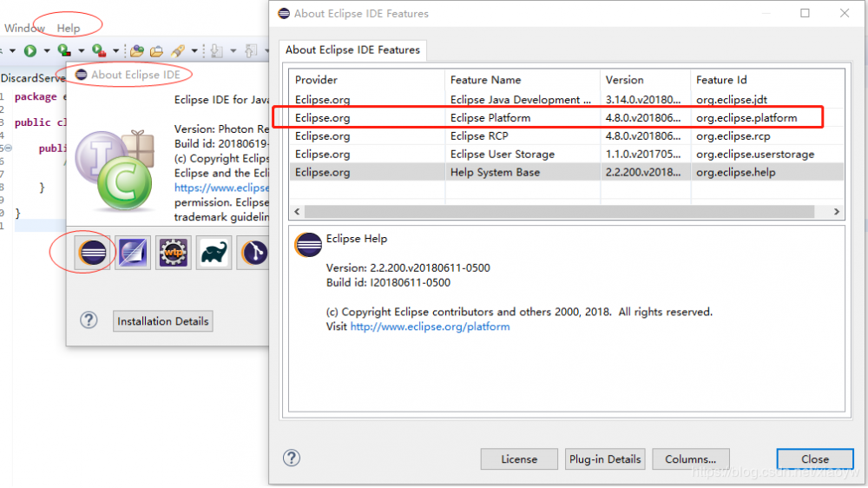
Task: Select the Eclipse.org logo feature button
Action: (x=92, y=252)
